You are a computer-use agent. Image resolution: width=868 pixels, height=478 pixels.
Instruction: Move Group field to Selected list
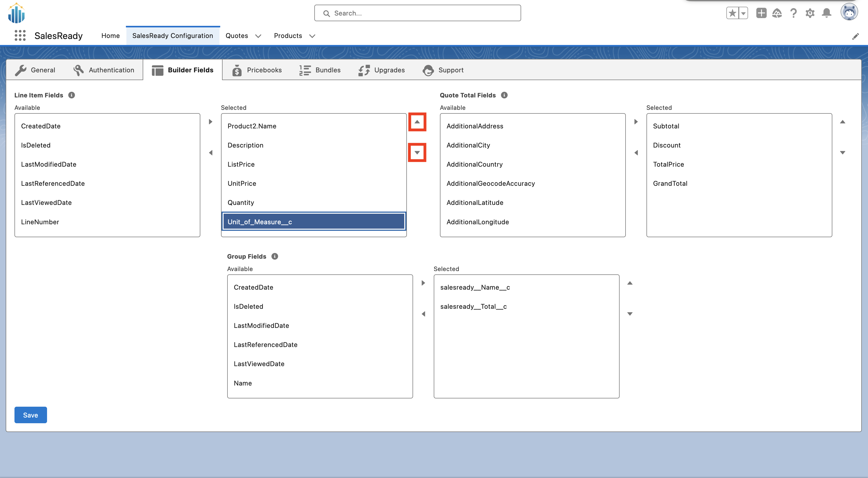tap(423, 283)
